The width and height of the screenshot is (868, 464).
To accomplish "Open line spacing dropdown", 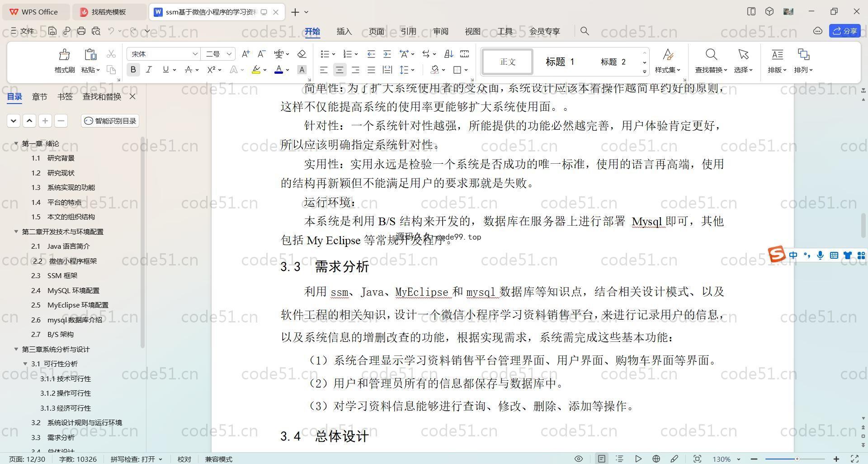I will point(413,70).
